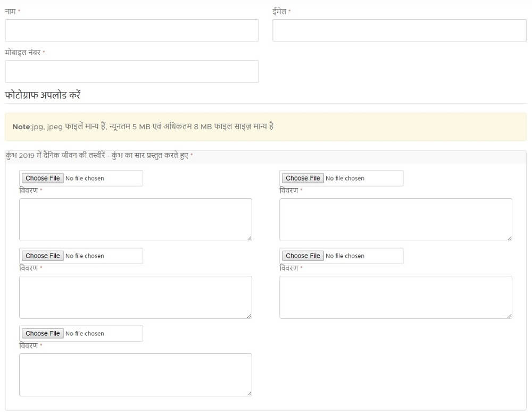Screen dimensions: 532x415
Task: Click the फोटोग्राफ अपलोड करें section heading
Action: click(x=43, y=96)
